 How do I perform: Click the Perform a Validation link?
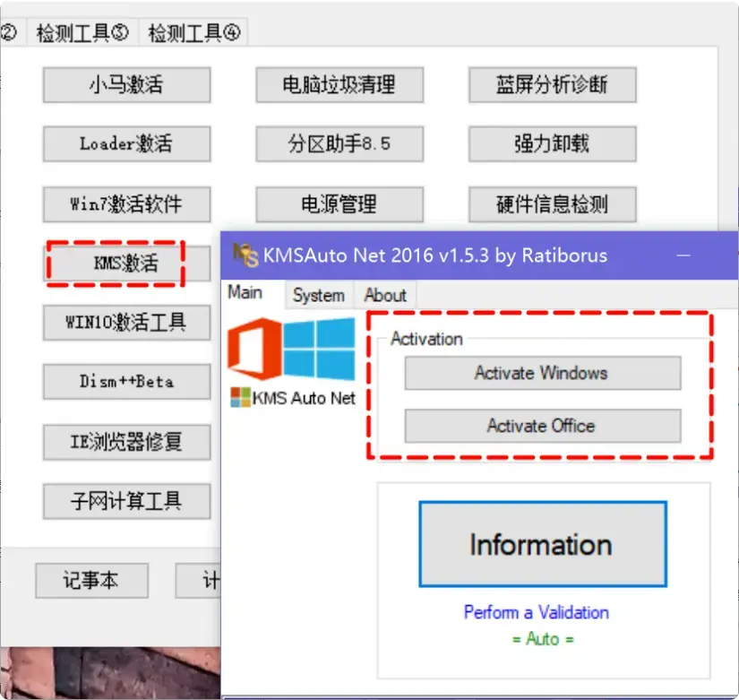tap(536, 612)
